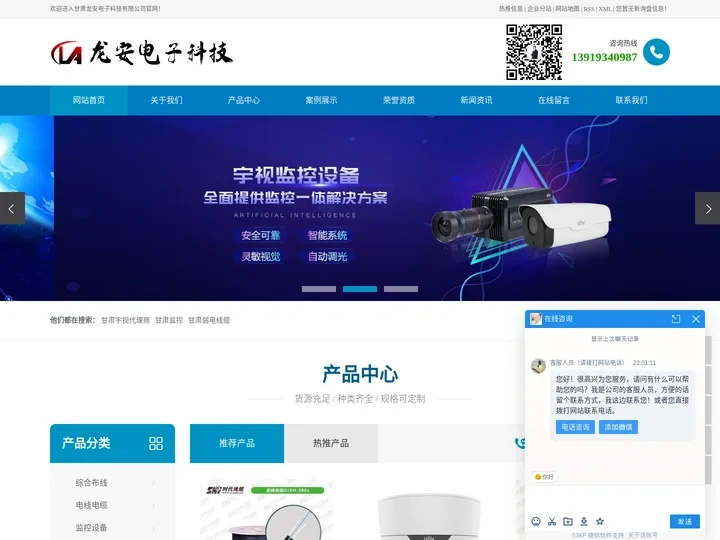Open 关于我们 navigation item
Screen dimensions: 720x540
(166, 100)
